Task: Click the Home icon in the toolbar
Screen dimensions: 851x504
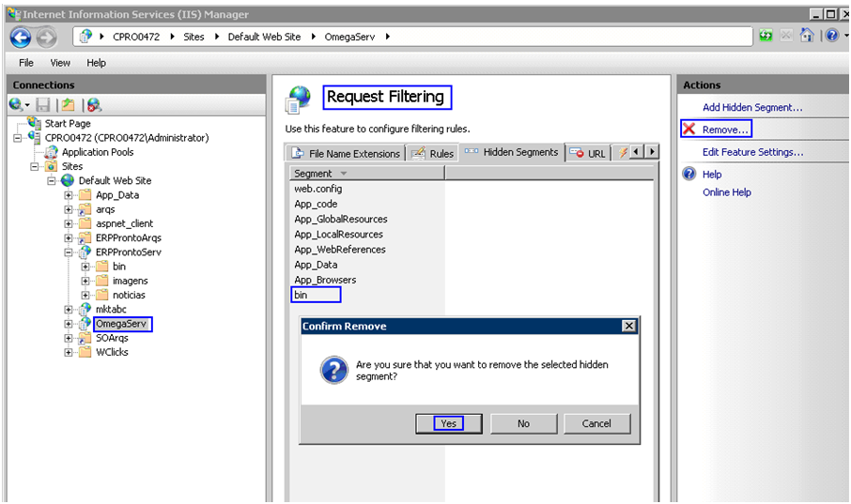Action: [x=807, y=36]
